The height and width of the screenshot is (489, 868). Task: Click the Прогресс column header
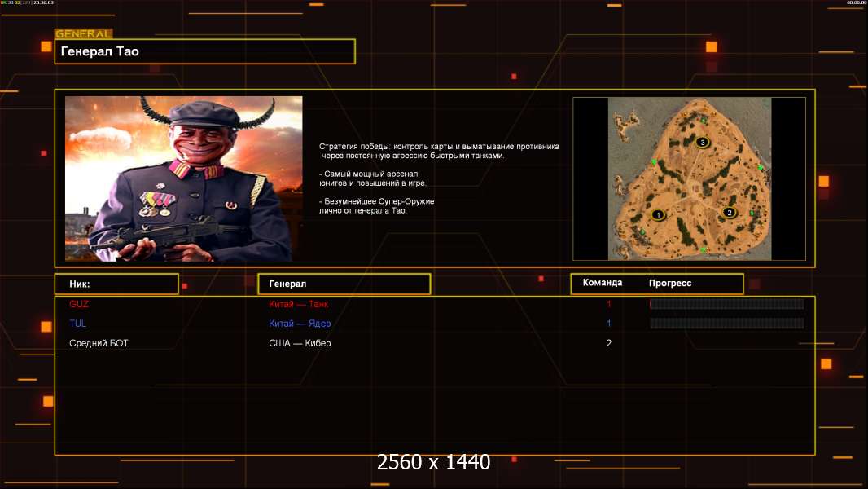[670, 283]
